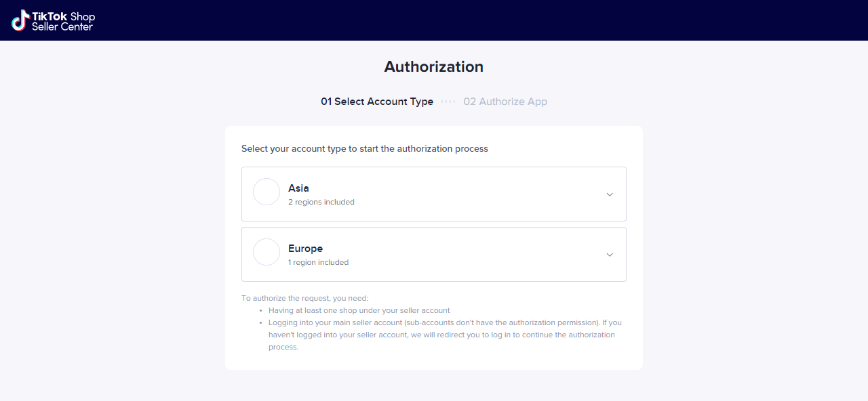Select the Asia radio circle
This screenshot has width=868, height=401.
[267, 192]
